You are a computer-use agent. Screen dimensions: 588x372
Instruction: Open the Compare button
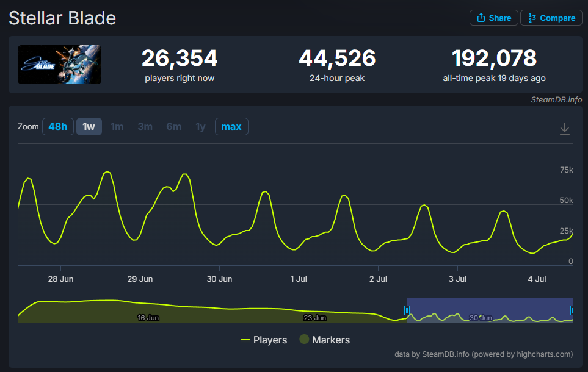[x=551, y=18]
